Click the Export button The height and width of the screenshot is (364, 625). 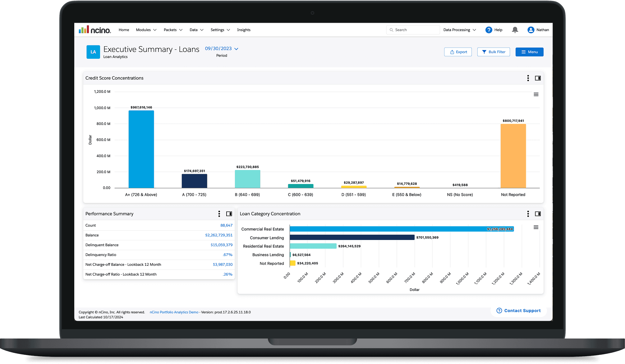pyautogui.click(x=458, y=52)
